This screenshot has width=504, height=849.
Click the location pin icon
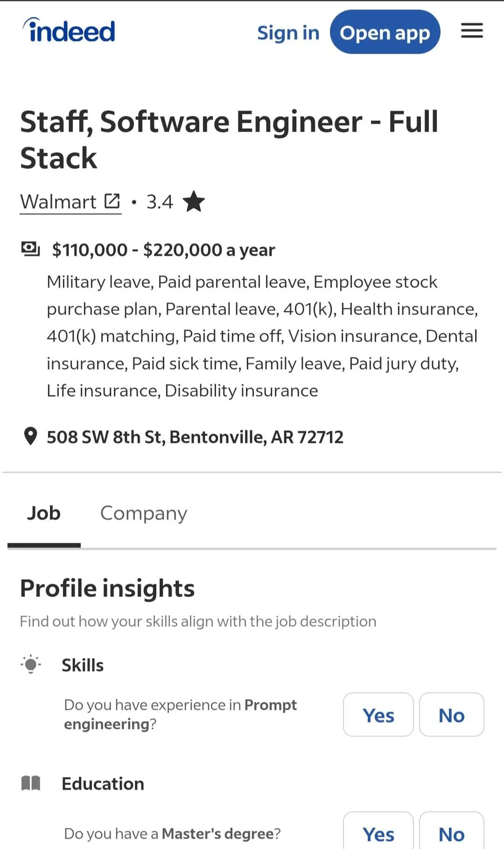(x=30, y=436)
